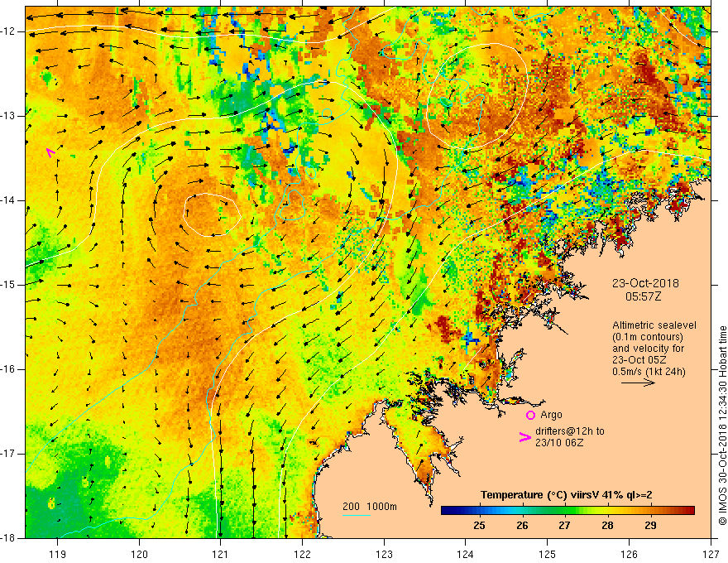
Task: Click the IMOS copyright timestamp text
Action: click(722, 426)
